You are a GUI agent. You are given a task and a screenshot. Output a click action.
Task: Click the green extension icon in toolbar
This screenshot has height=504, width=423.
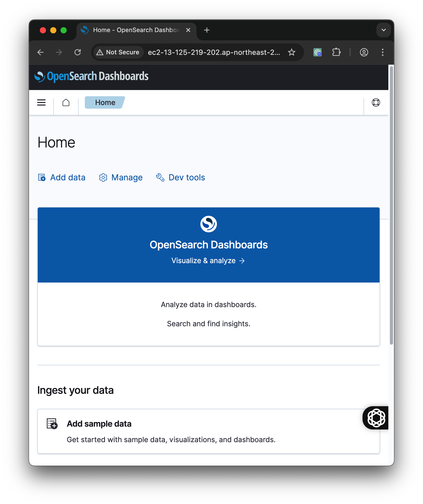point(318,53)
